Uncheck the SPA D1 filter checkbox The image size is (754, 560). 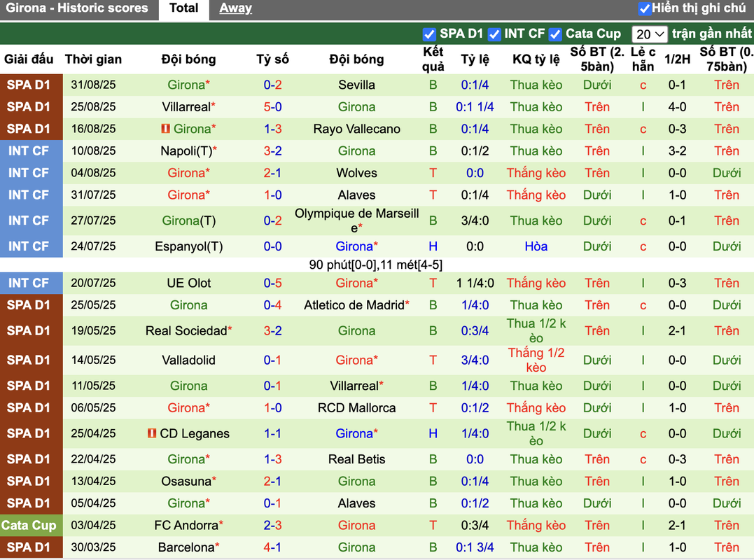(429, 34)
